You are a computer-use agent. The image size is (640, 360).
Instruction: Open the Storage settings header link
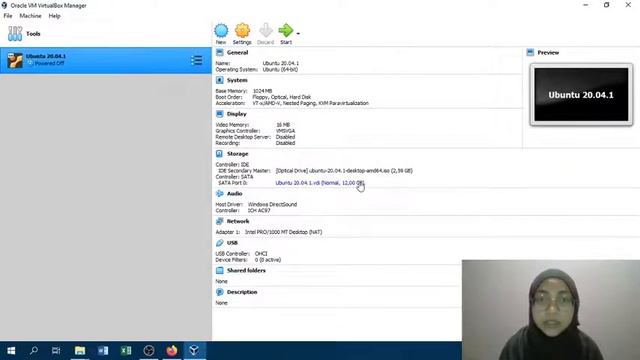(x=238, y=154)
